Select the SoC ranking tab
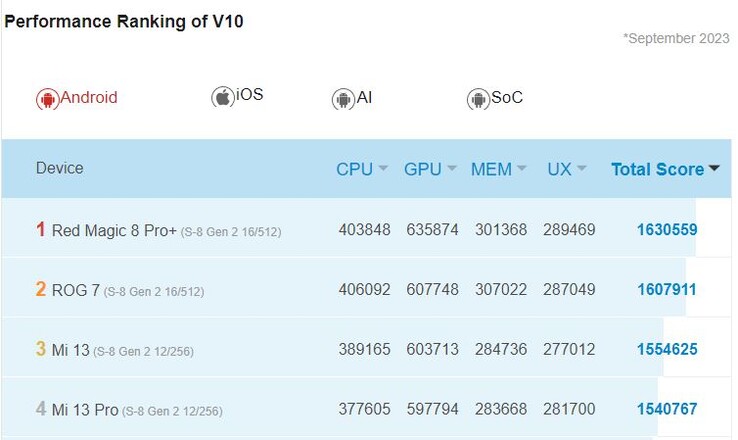The height and width of the screenshot is (440, 738). click(x=506, y=98)
